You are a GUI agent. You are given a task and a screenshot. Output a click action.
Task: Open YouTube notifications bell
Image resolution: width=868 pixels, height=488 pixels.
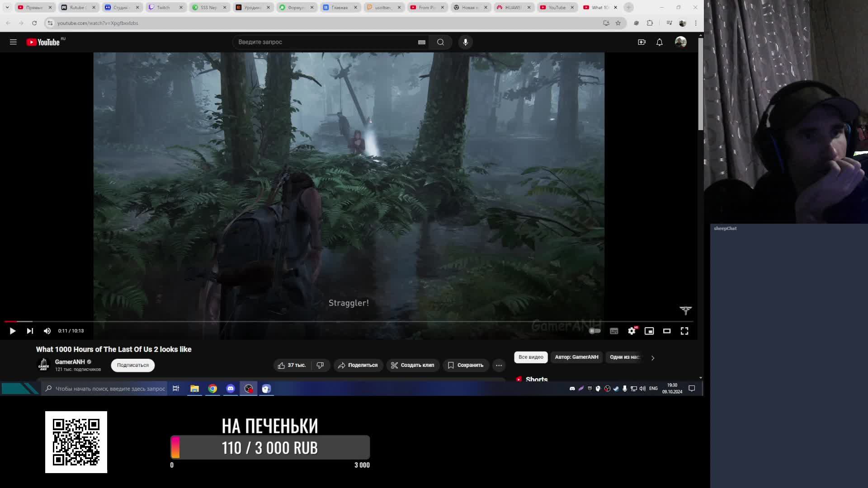660,42
